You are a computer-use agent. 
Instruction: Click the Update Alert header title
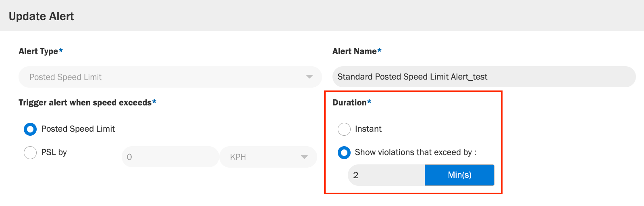(x=42, y=16)
